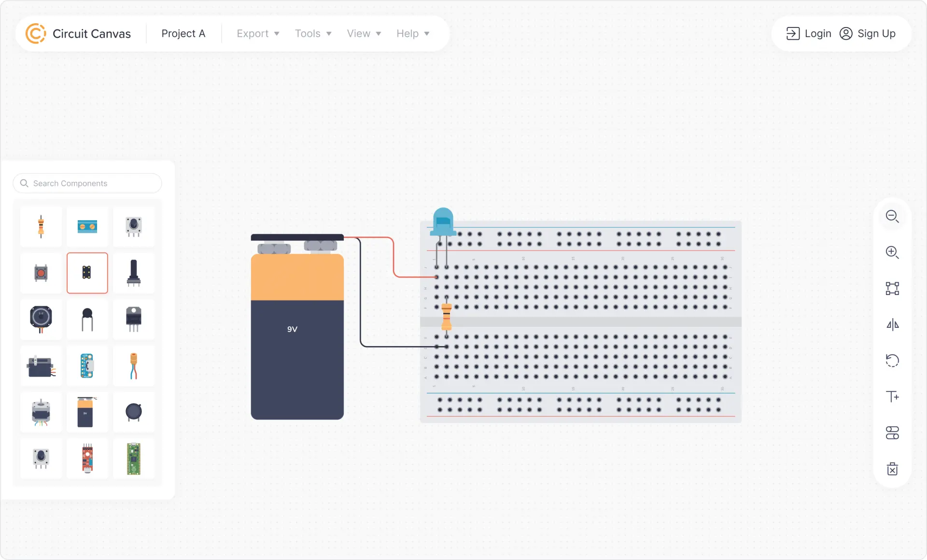
Task: Choose the highlighted black pin header component
Action: (x=87, y=273)
